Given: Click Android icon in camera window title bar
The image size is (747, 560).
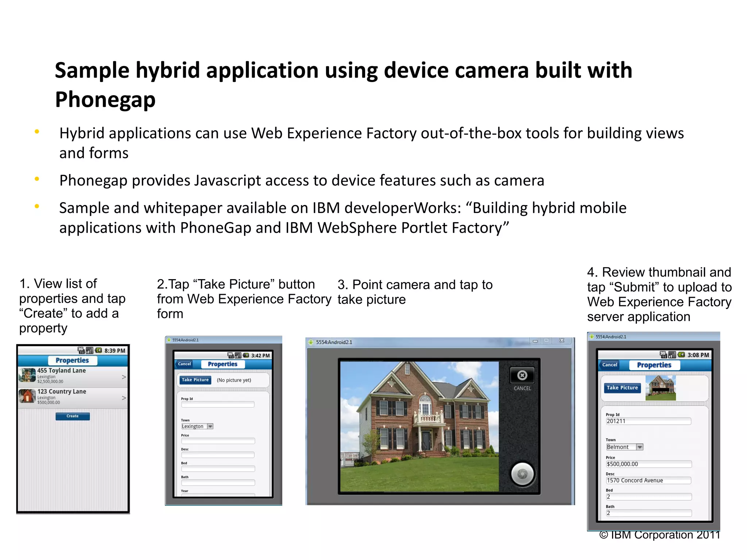Looking at the screenshot, I should point(310,342).
